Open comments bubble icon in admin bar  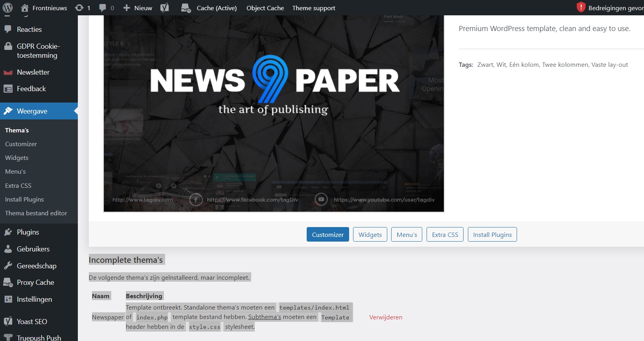[x=103, y=8]
